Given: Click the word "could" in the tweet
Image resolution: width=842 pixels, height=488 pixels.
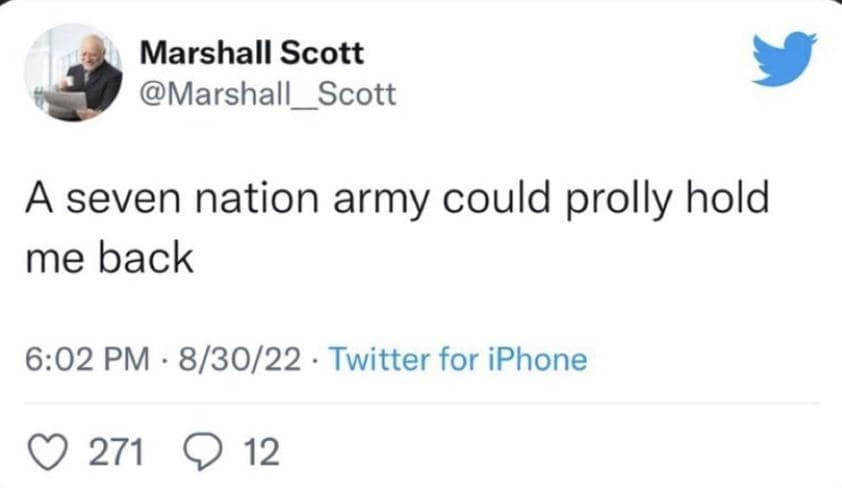Looking at the screenshot, I should point(508,197).
